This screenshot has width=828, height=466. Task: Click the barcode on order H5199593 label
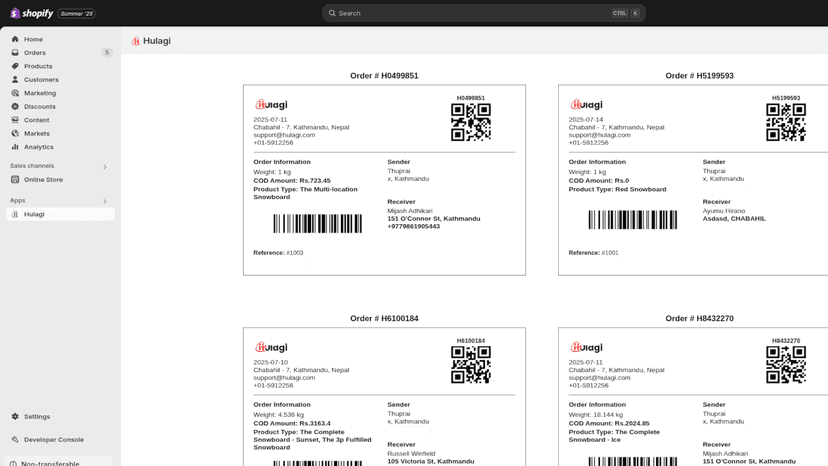tap(633, 220)
